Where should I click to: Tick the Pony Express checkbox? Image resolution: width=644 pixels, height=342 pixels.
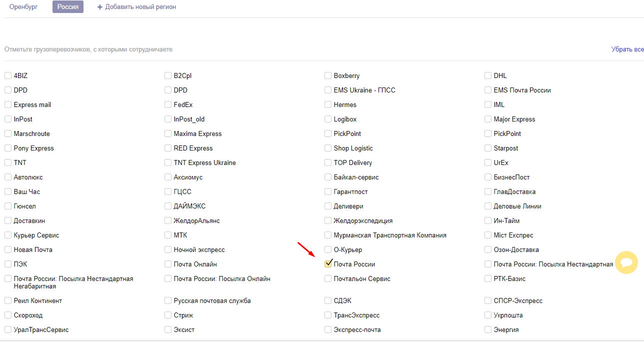pyautogui.click(x=8, y=148)
